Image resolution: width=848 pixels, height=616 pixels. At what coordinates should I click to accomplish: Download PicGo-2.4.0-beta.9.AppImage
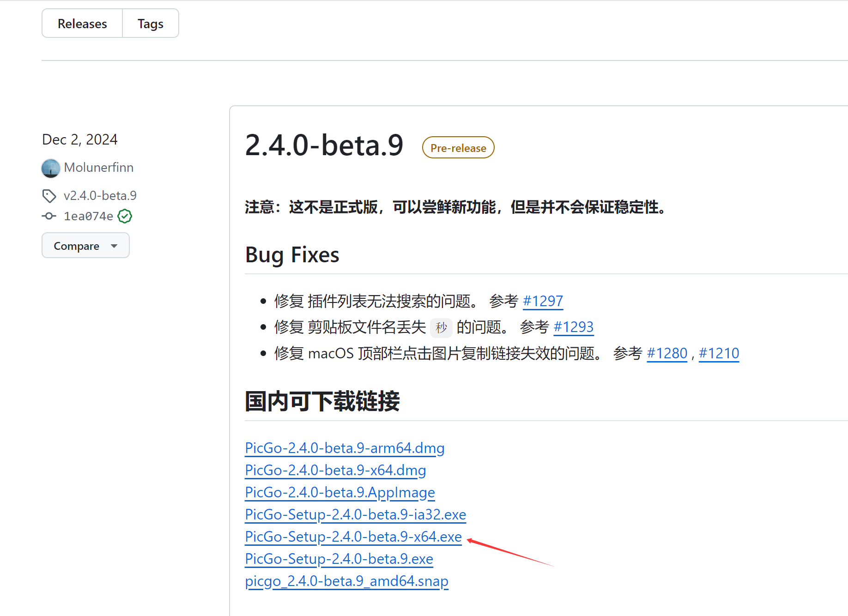pyautogui.click(x=340, y=492)
